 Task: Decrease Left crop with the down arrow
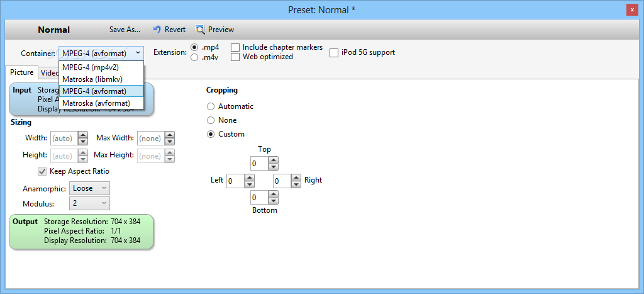250,184
